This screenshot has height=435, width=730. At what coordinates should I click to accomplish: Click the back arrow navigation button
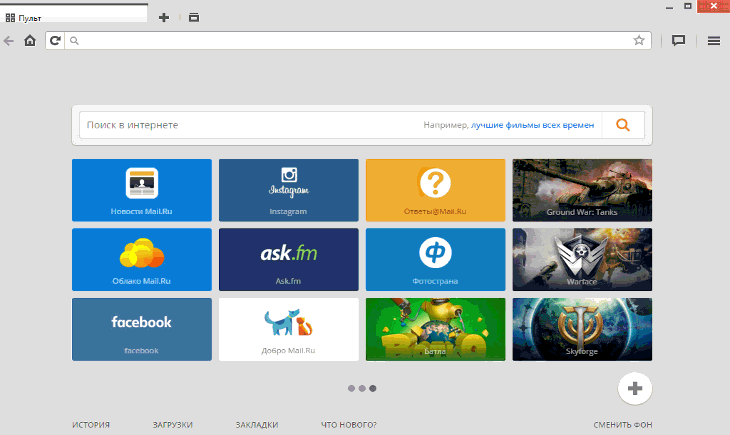(x=9, y=41)
